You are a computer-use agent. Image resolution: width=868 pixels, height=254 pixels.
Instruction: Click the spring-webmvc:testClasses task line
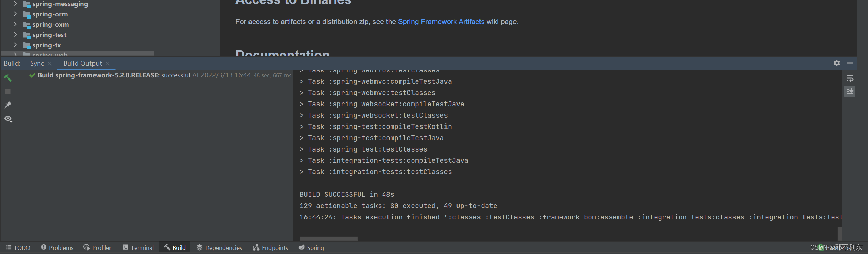tap(367, 93)
